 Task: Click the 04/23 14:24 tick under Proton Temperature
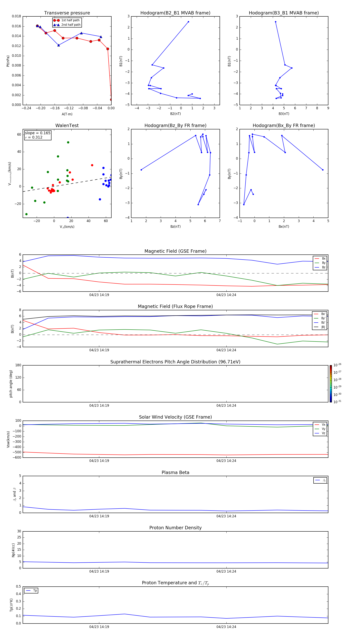(x=226, y=627)
